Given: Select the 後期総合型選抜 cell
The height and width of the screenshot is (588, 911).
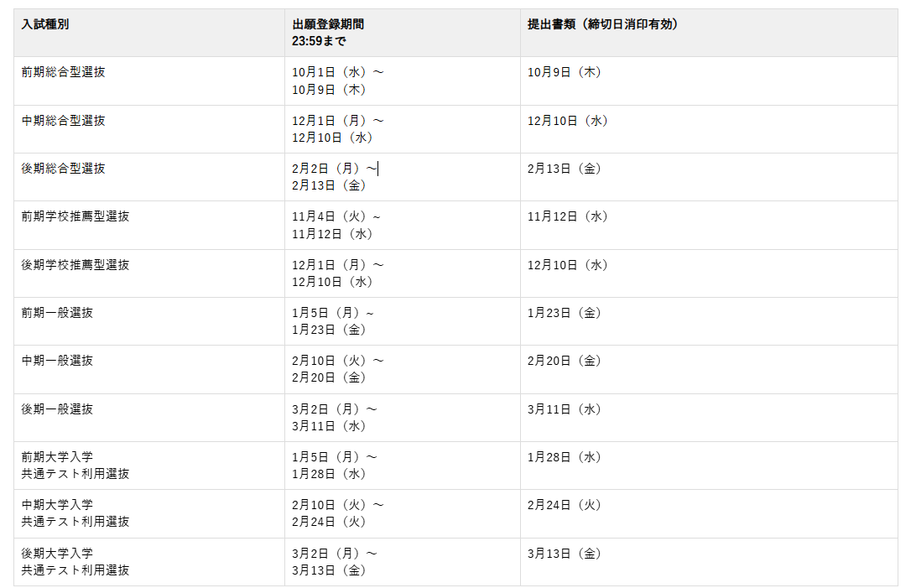Looking at the screenshot, I should click(64, 169).
